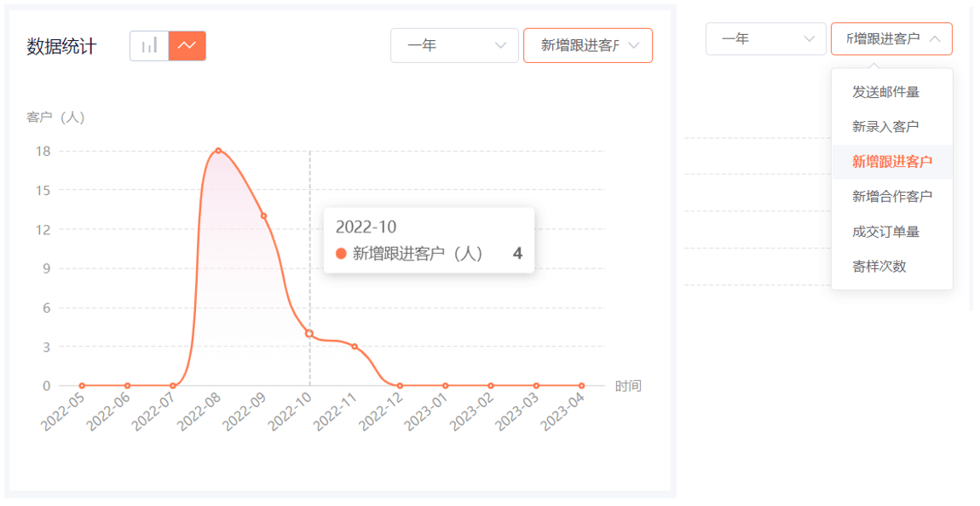Click the 2022-11 data point
The height and width of the screenshot is (506, 980).
(x=355, y=347)
